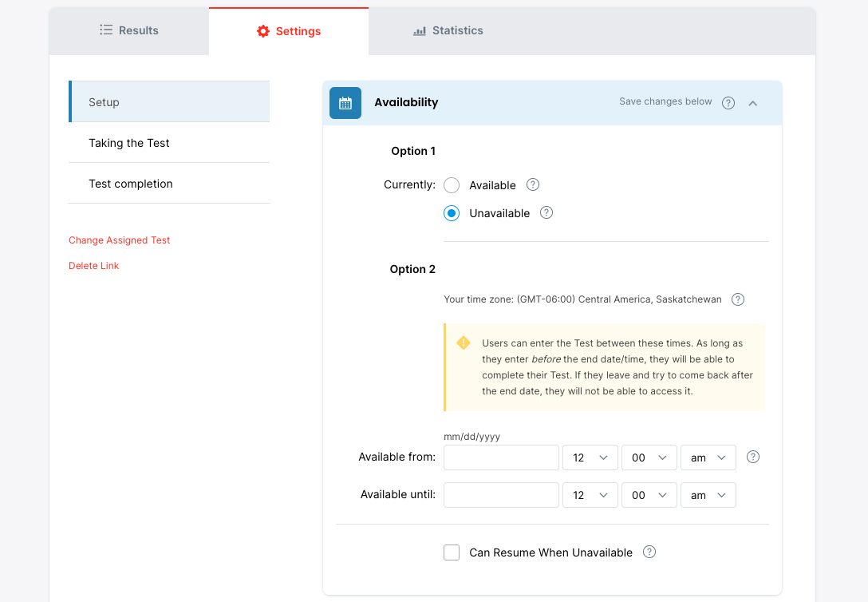868x602 pixels.
Task: Click the calendar icon beside Availability
Action: 345,103
